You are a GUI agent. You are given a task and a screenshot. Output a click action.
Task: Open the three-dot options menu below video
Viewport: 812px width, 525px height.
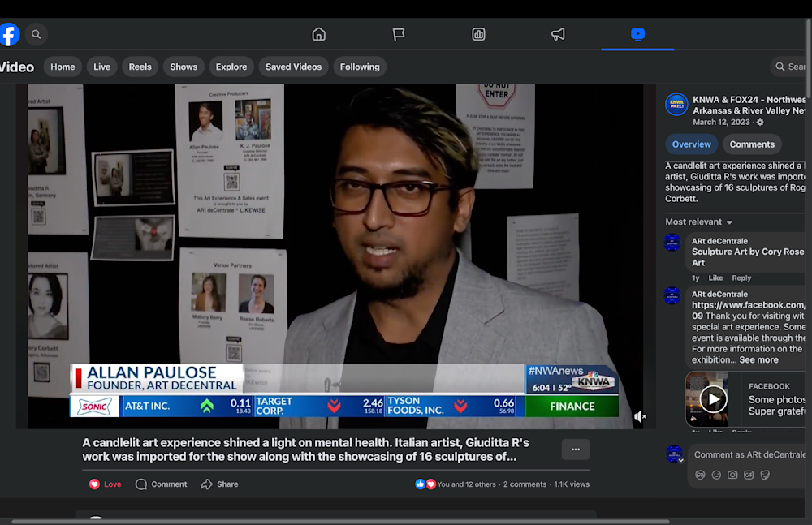click(x=575, y=450)
